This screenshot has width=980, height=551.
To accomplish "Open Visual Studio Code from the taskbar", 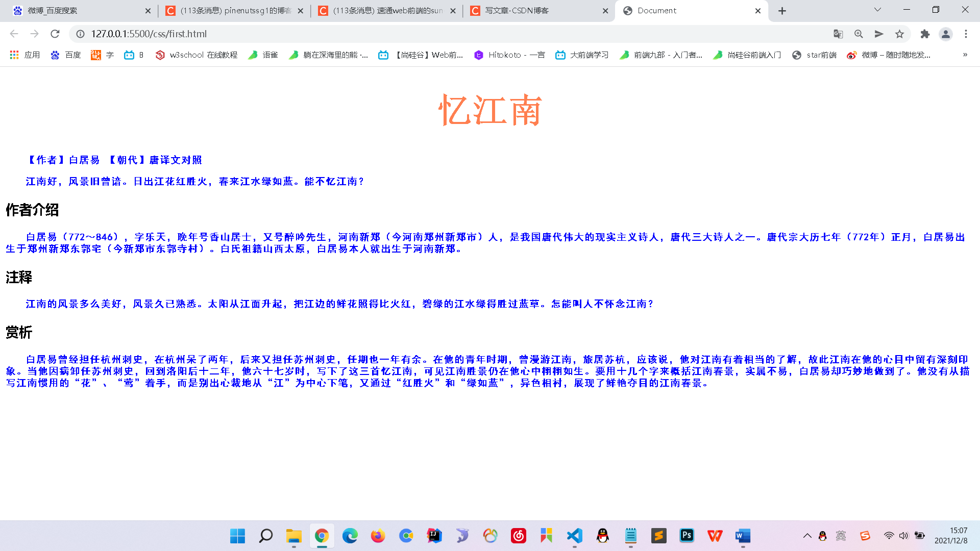I will click(x=574, y=536).
